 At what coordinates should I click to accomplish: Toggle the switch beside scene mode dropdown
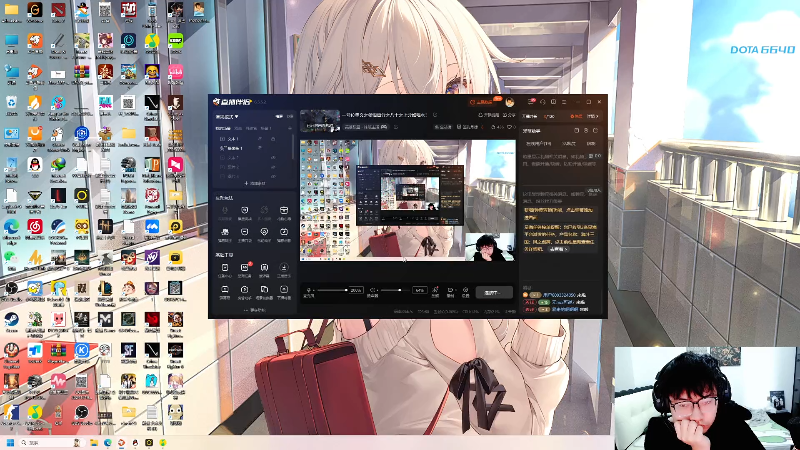[279, 116]
